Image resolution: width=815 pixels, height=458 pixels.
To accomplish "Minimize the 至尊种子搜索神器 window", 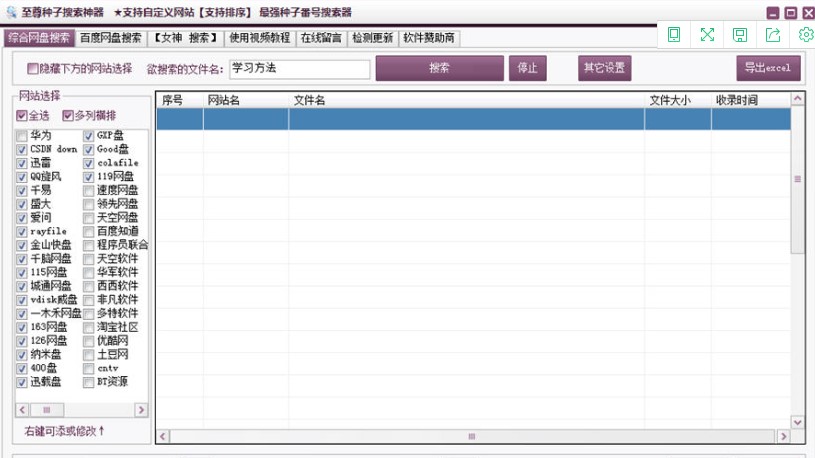I will point(773,13).
